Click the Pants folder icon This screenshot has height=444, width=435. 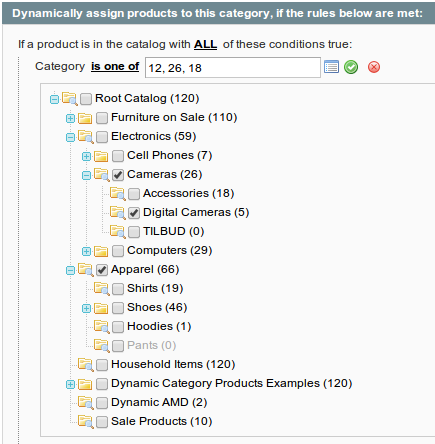click(x=102, y=346)
